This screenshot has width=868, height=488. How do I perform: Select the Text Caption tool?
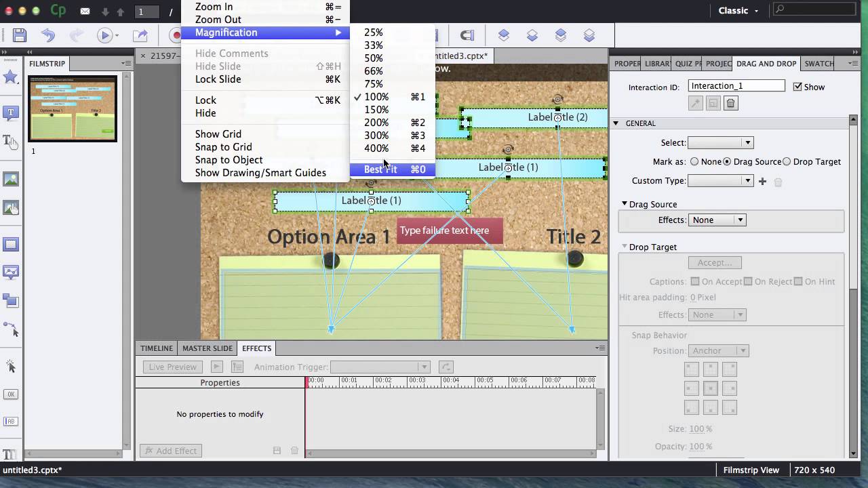click(x=11, y=113)
